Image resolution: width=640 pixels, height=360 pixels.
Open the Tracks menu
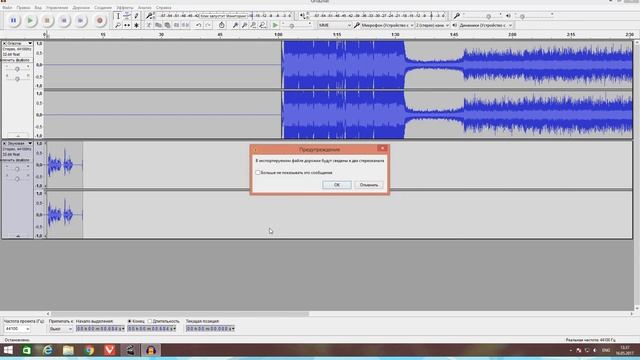81,7
